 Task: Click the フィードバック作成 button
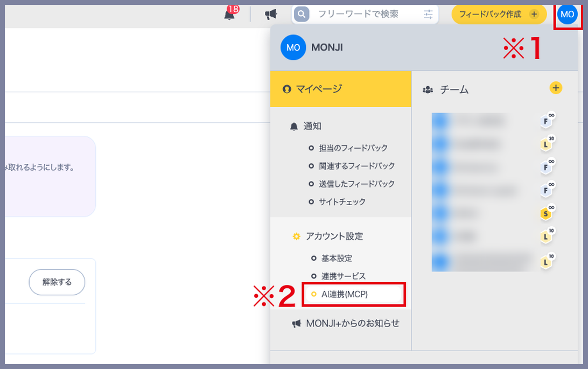coord(499,14)
